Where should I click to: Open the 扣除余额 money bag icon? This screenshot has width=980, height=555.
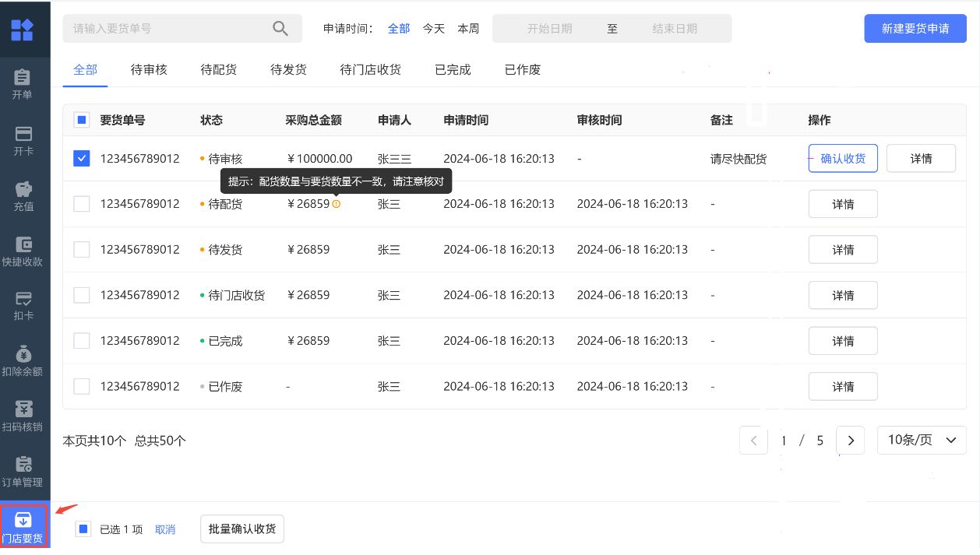pyautogui.click(x=23, y=354)
